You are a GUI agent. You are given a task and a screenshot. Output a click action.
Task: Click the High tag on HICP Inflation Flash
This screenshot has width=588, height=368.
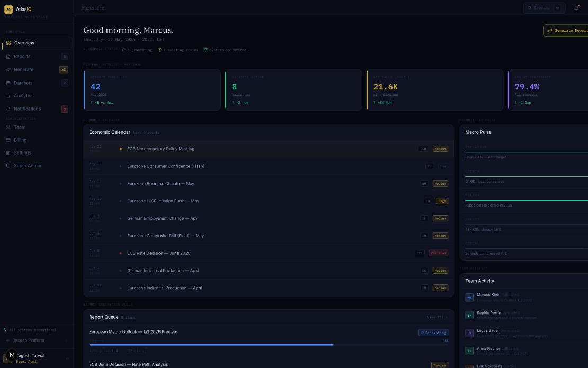coord(442,201)
